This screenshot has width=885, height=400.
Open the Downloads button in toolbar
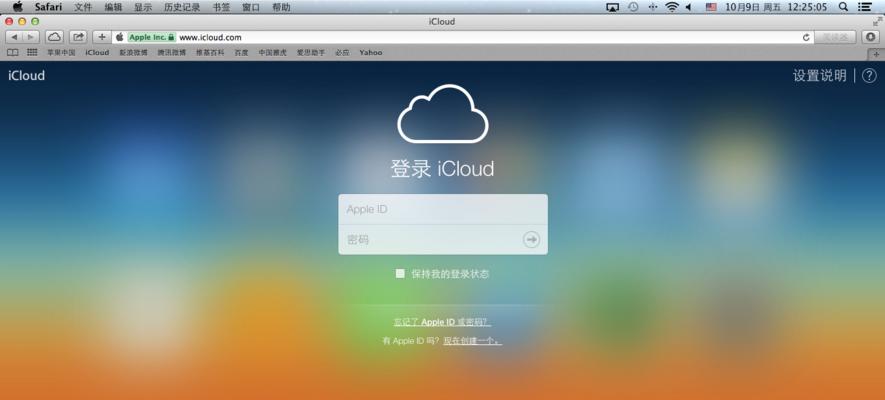[870, 37]
